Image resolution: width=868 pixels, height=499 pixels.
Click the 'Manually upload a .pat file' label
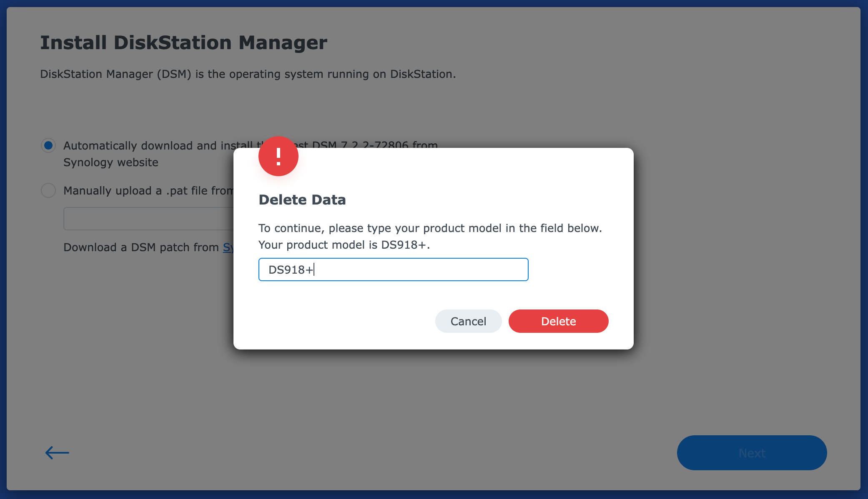pyautogui.click(x=148, y=191)
